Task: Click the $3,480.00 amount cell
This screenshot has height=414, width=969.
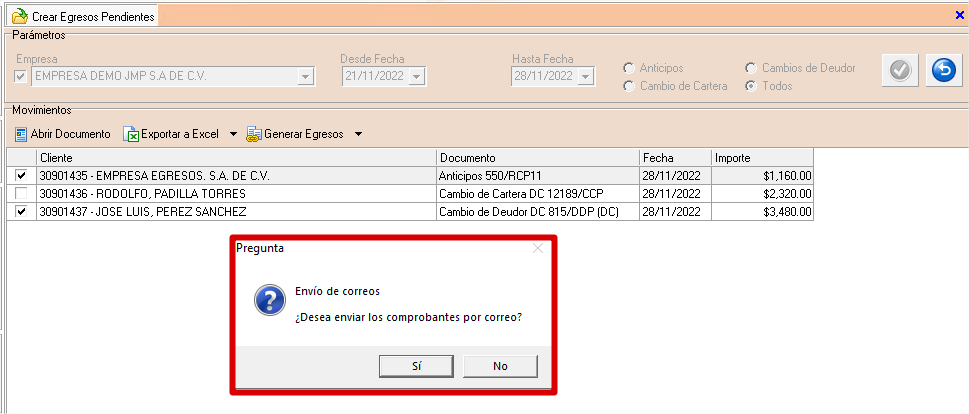Action: (762, 212)
